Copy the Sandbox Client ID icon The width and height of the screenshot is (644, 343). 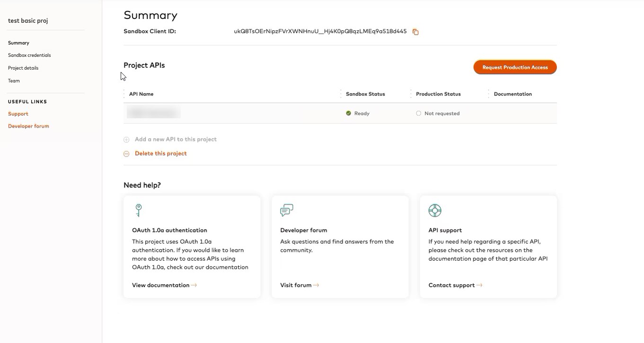pos(415,32)
